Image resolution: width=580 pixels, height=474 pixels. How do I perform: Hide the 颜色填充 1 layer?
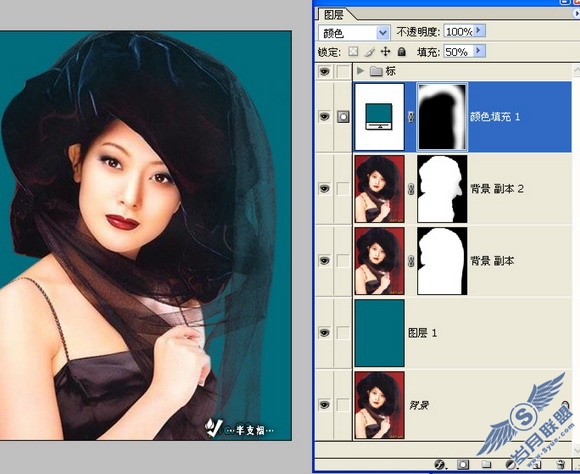coord(324,117)
